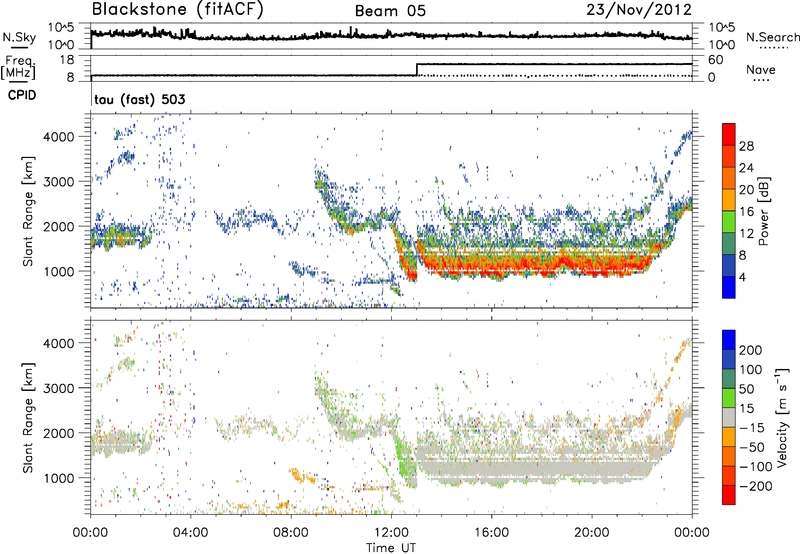The image size is (800, 554).
Task: Click the 'Freq. [MHz]' axis label
Action: coord(18,68)
